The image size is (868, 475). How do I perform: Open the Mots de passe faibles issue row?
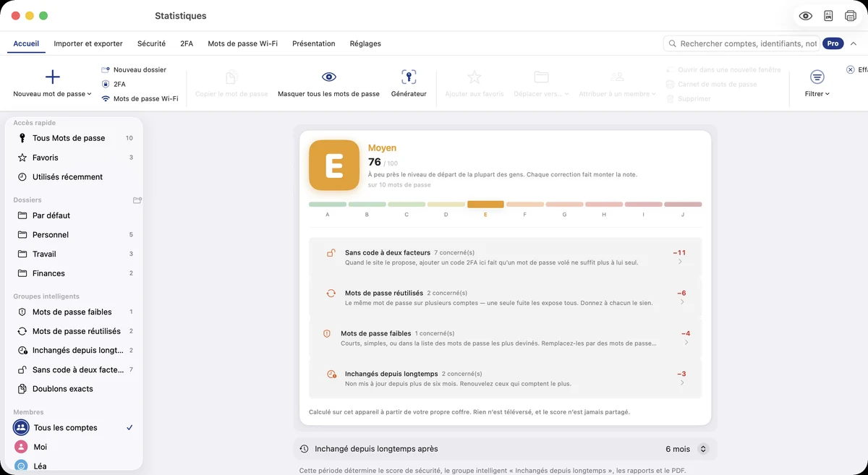[x=505, y=338]
